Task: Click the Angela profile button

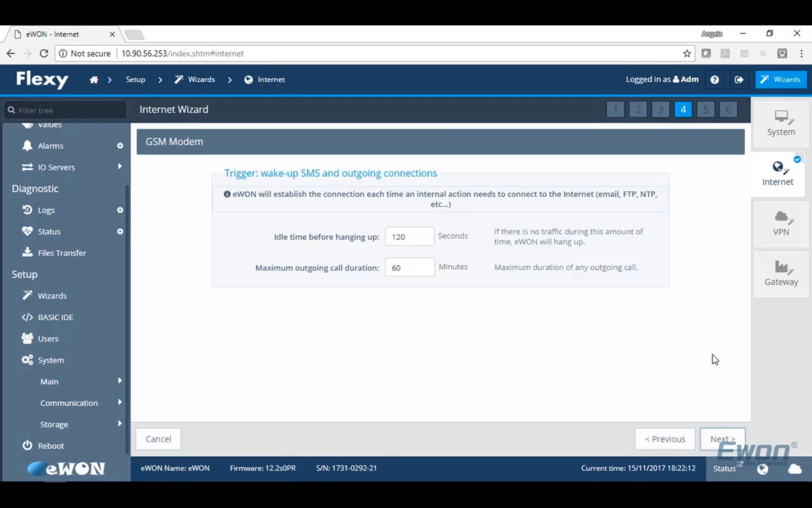Action: point(711,34)
